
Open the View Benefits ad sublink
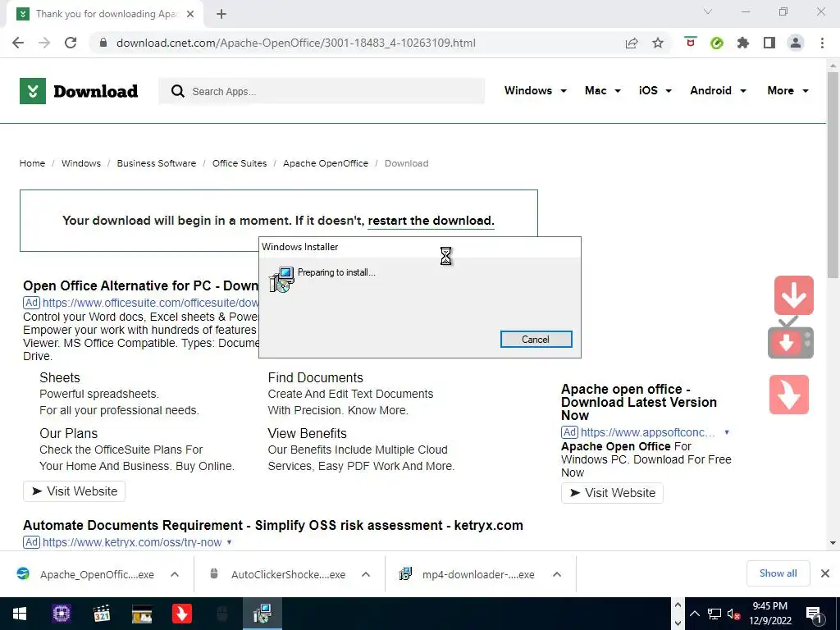307,433
